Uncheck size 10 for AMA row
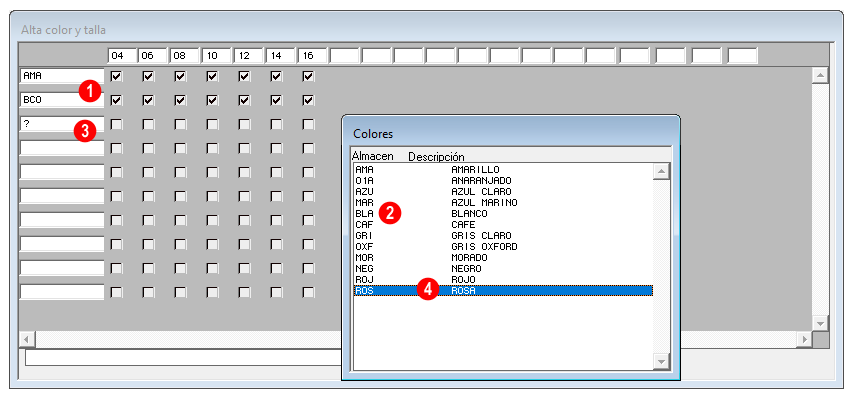The width and height of the screenshot is (849, 398). click(212, 76)
